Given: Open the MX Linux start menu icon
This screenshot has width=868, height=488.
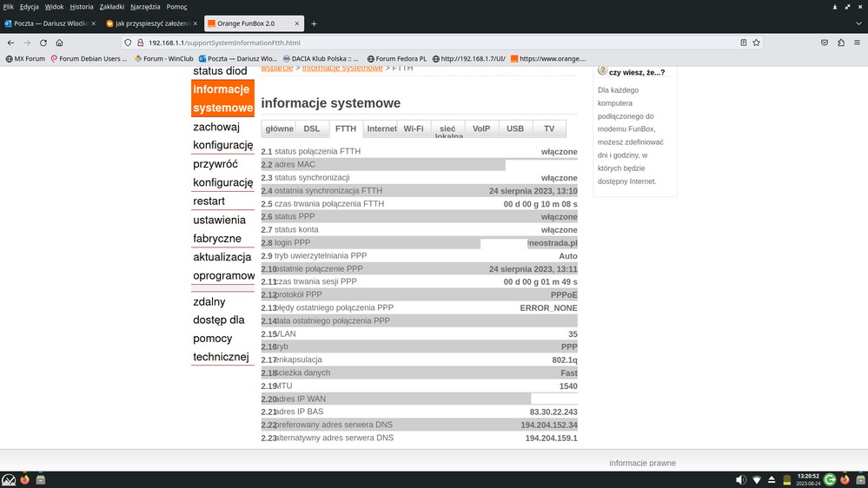Looking at the screenshot, I should [x=9, y=479].
